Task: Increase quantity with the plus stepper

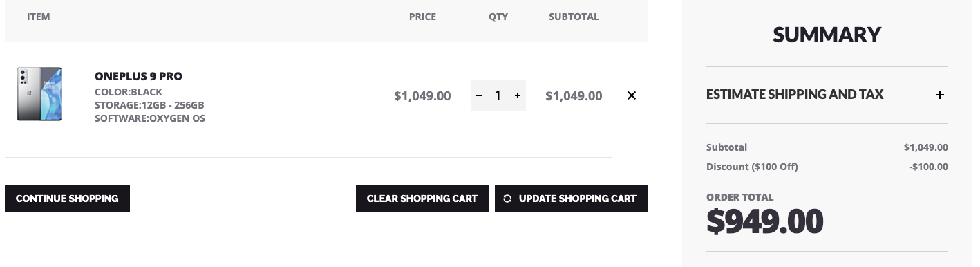Action: (518, 95)
